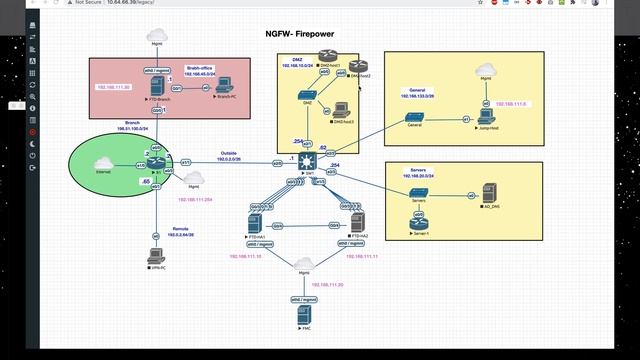The height and width of the screenshot is (360, 640).
Task: Click the General subnet label
Action: (417, 93)
